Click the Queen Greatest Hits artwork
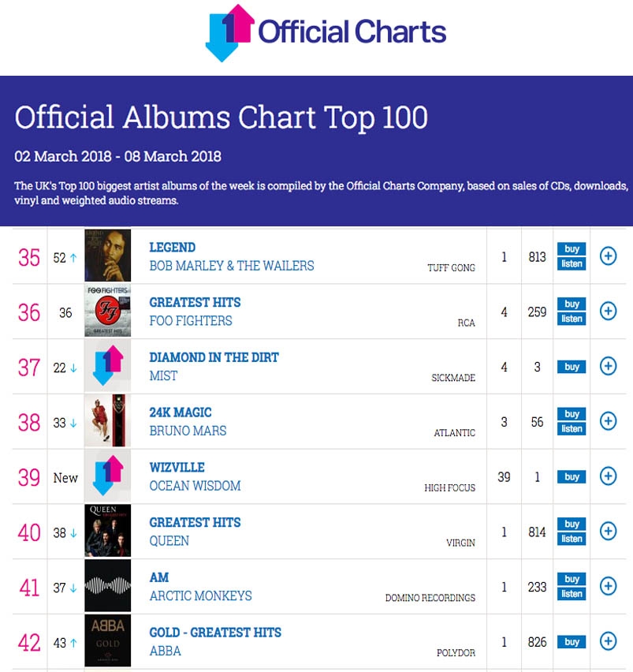633x672 pixels. pos(107,532)
